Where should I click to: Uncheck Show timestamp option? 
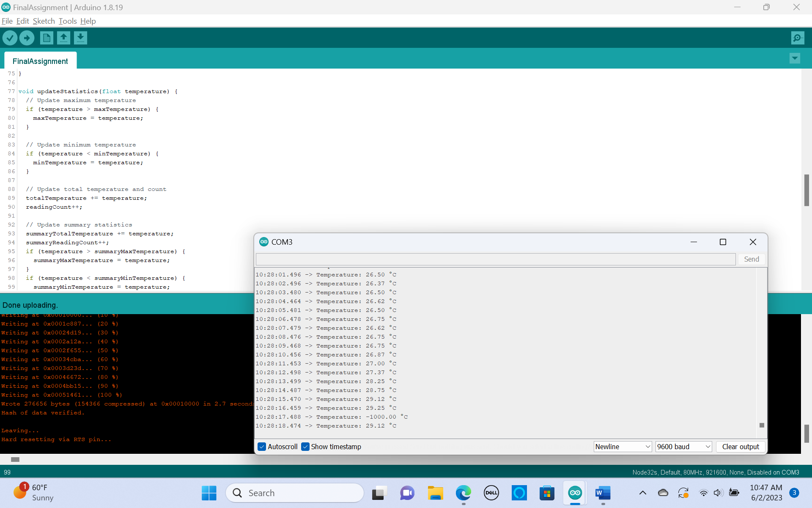305,447
